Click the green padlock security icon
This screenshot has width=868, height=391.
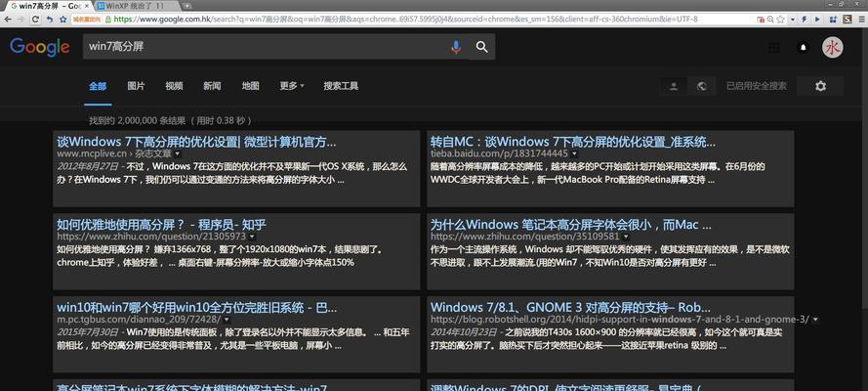point(108,19)
